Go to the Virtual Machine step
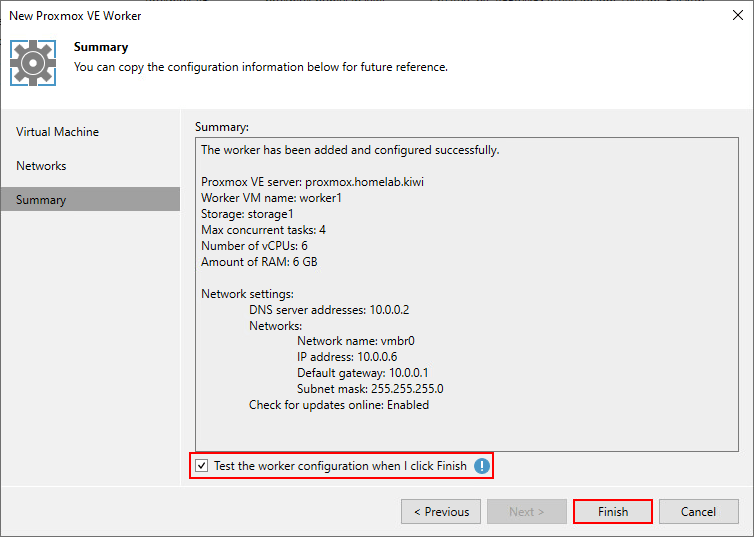The height and width of the screenshot is (537, 754). click(x=57, y=132)
